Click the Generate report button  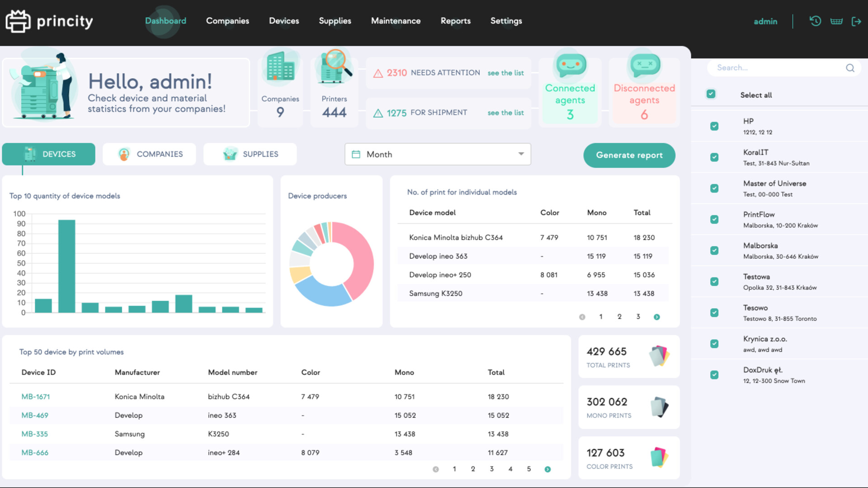pyautogui.click(x=629, y=155)
